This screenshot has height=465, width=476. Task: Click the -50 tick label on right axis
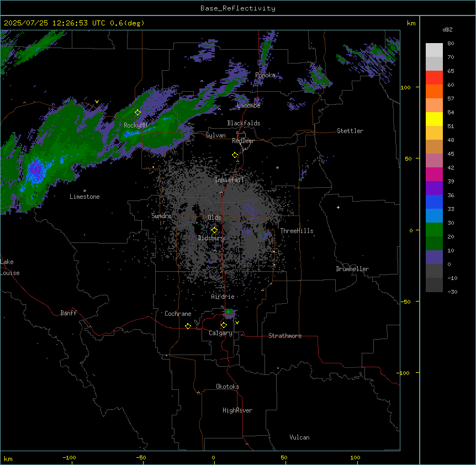pyautogui.click(x=405, y=302)
